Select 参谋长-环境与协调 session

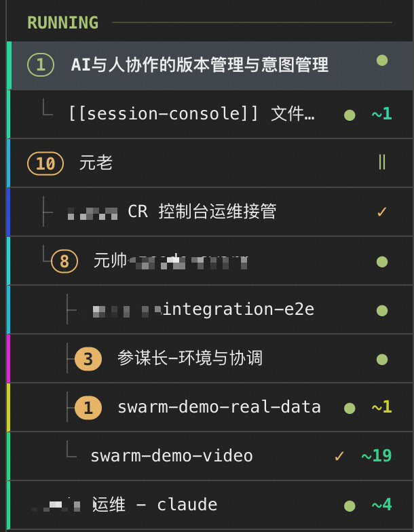(x=210, y=358)
